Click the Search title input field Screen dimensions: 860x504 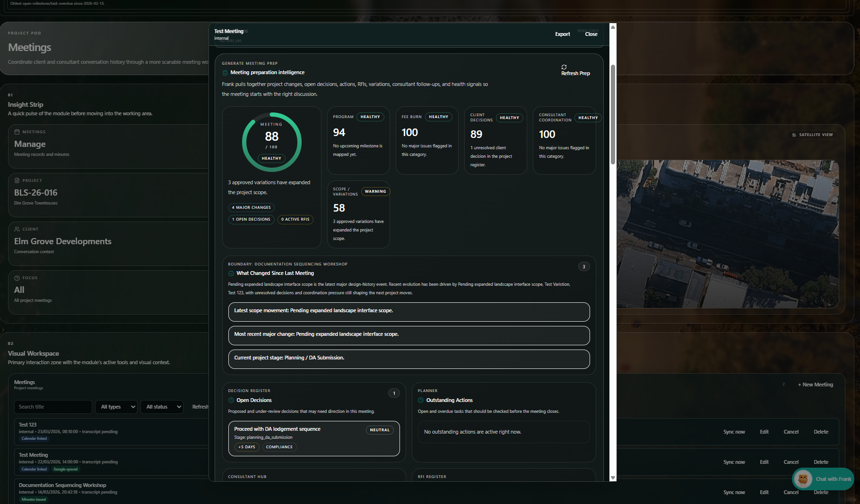pyautogui.click(x=52, y=407)
